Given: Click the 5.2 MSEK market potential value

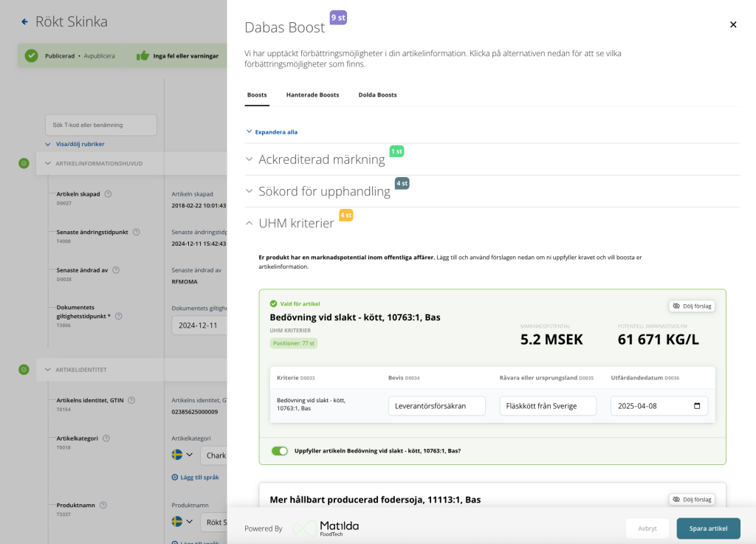Looking at the screenshot, I should tap(551, 340).
